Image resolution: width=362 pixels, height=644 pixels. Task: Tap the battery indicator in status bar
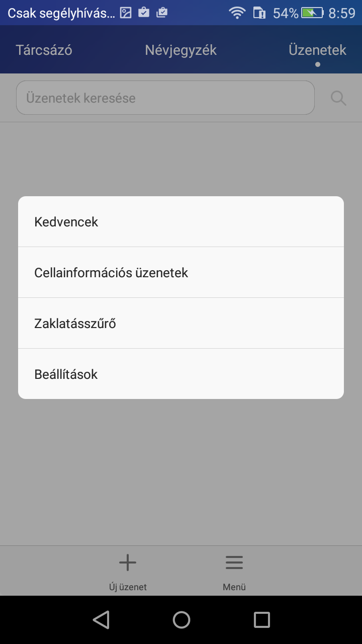[x=312, y=13]
